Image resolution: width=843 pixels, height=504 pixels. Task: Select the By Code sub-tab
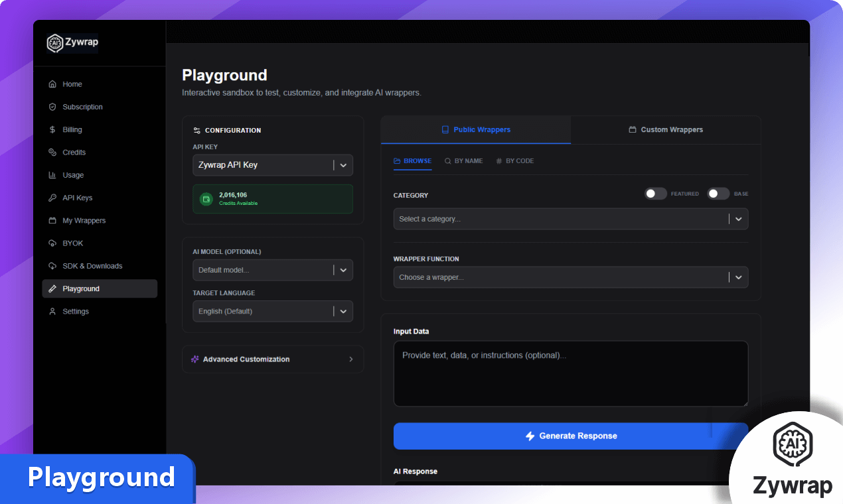point(515,160)
